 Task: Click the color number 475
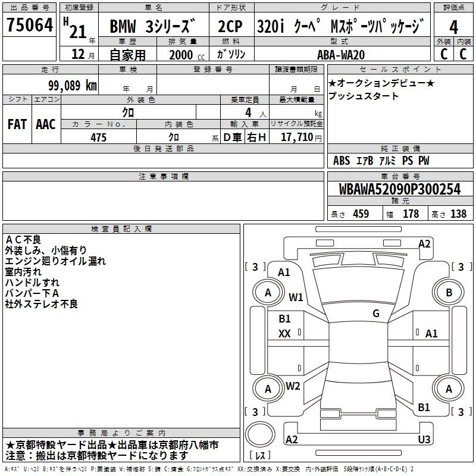coord(98,137)
